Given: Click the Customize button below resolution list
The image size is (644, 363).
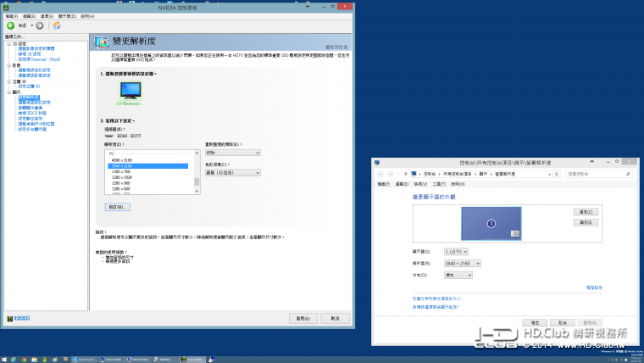Looking at the screenshot, I should pyautogui.click(x=117, y=207).
